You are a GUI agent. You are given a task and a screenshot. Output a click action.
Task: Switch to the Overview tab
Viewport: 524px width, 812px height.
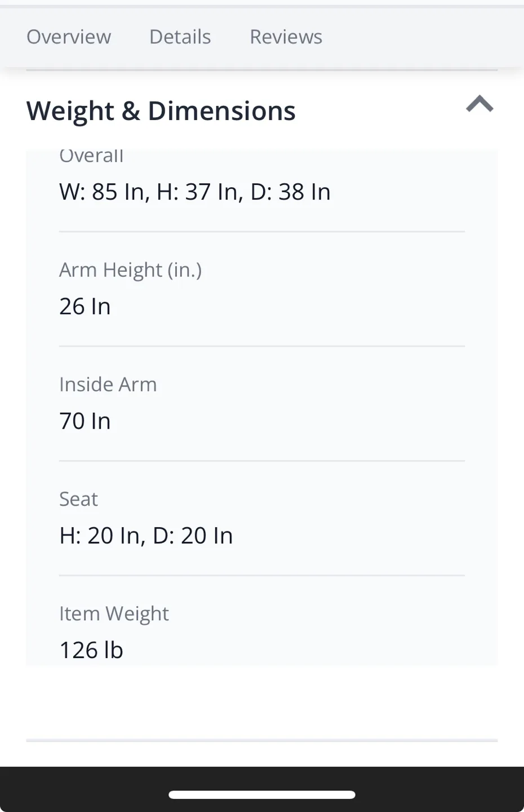tap(69, 37)
